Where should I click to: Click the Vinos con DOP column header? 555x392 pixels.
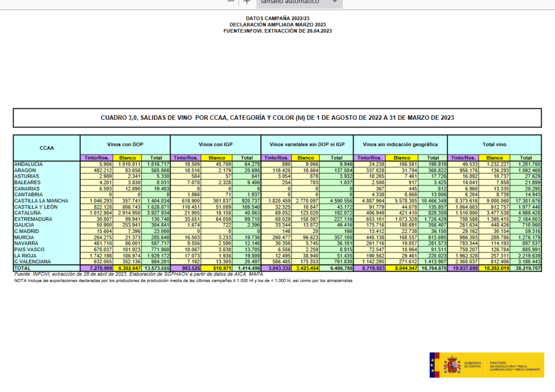click(x=125, y=145)
